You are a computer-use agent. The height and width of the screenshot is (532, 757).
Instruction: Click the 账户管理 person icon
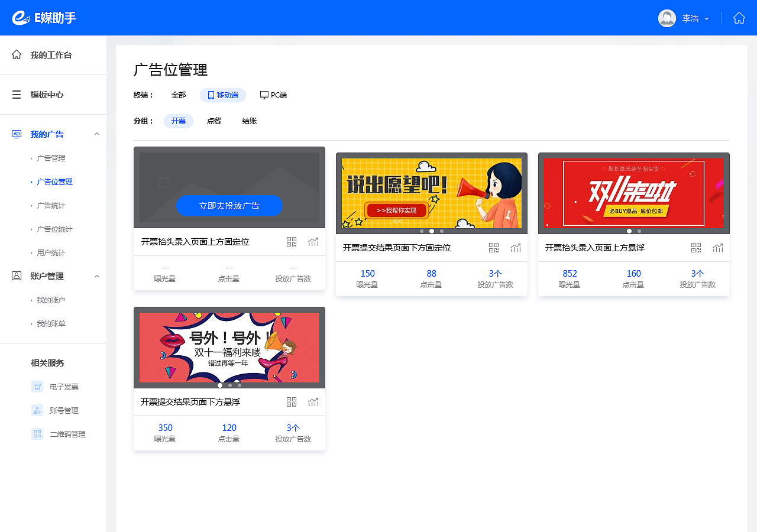(x=17, y=276)
